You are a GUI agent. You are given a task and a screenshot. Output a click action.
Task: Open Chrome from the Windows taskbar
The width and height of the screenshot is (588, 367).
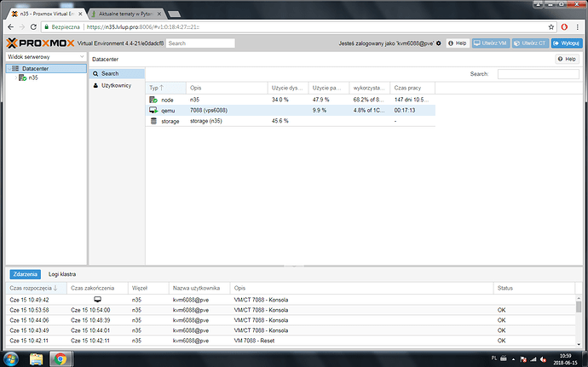click(62, 358)
